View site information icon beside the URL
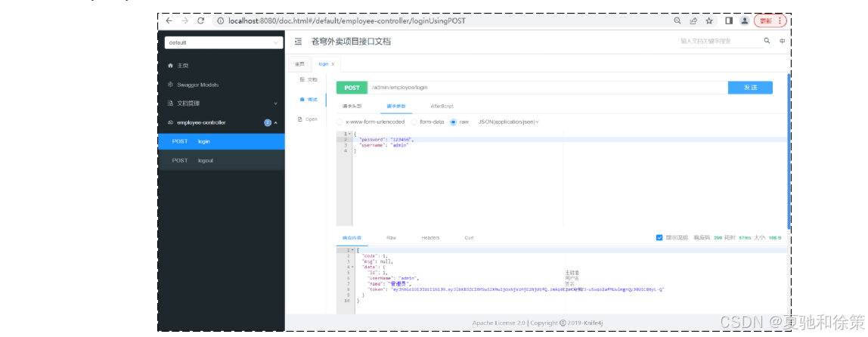Image resolution: width=868 pixels, height=337 pixels. pos(220,20)
